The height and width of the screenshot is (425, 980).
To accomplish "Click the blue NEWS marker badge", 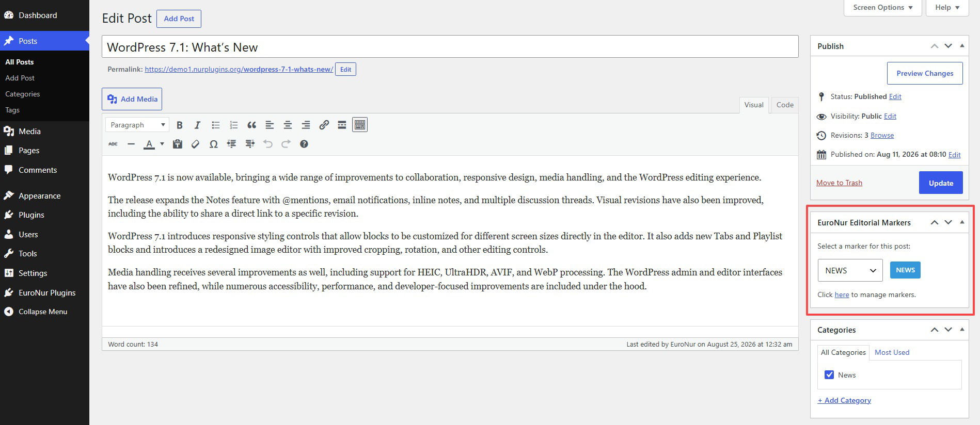I will [905, 270].
